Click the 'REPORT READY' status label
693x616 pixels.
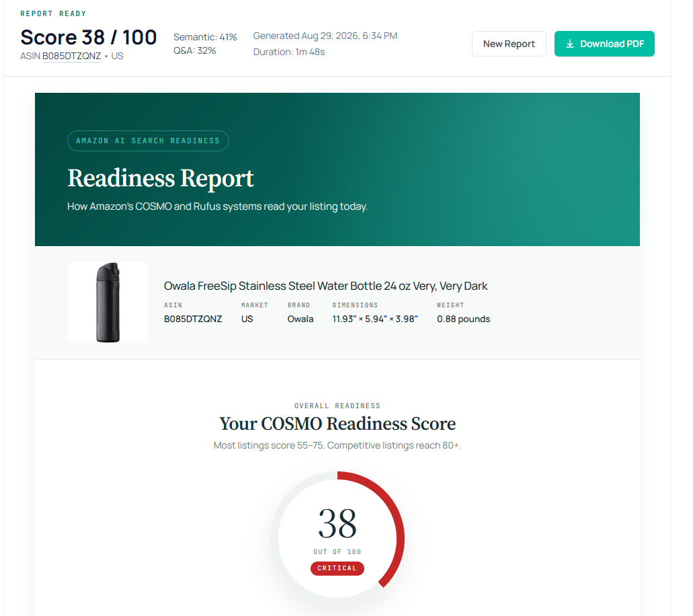[x=53, y=13]
